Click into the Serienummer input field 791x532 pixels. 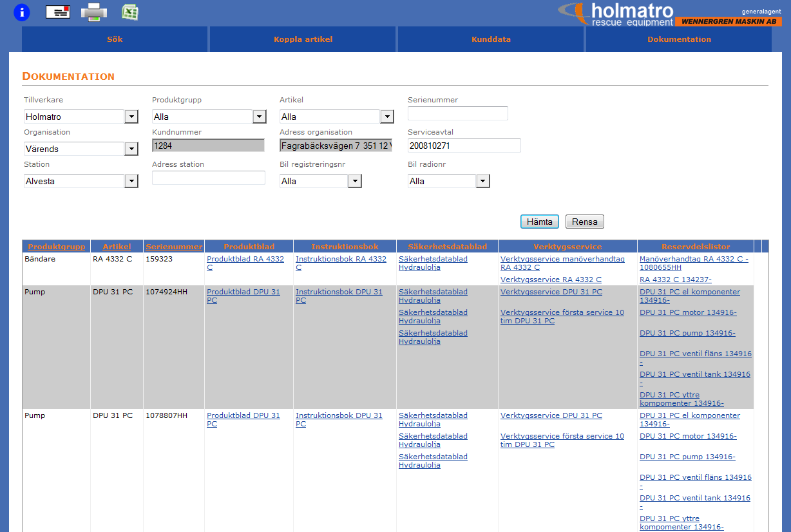click(457, 113)
